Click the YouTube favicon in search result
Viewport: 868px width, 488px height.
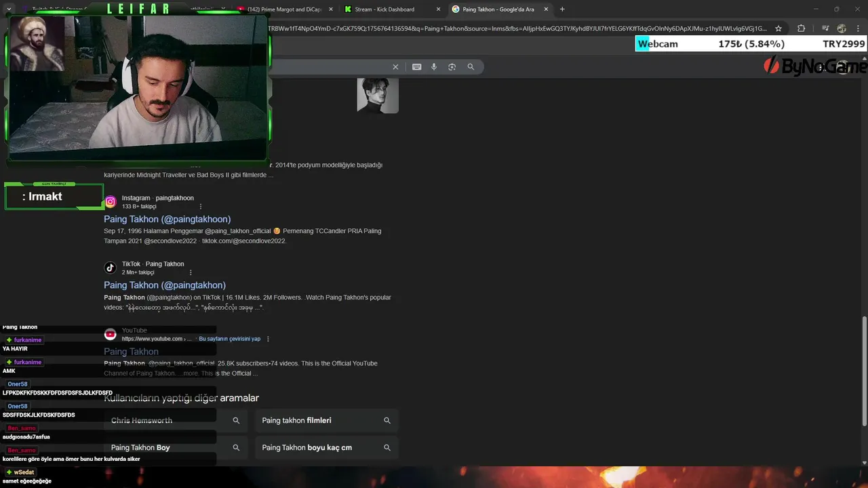click(111, 334)
